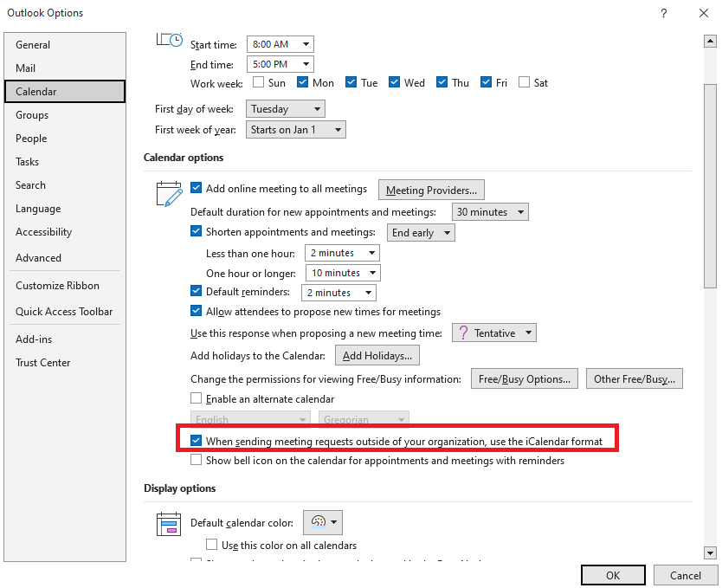This screenshot has width=722, height=588.
Task: Open the Tentative response dropdown
Action: [x=494, y=333]
